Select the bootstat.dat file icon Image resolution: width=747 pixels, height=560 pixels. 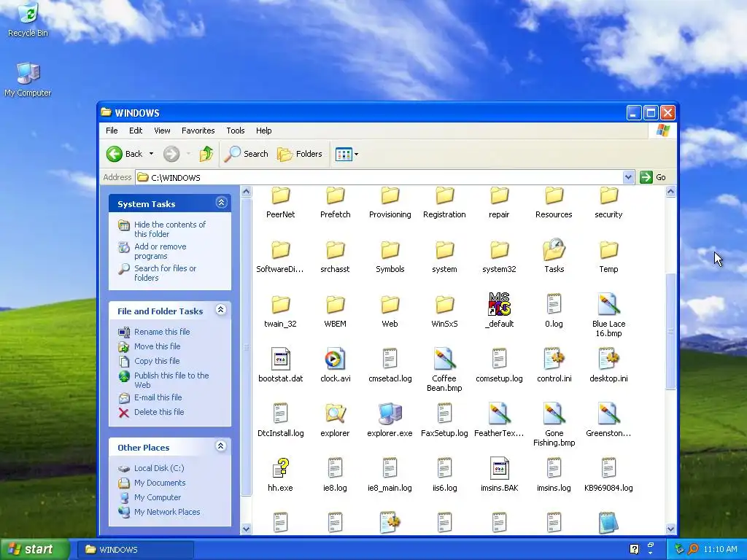click(281, 359)
